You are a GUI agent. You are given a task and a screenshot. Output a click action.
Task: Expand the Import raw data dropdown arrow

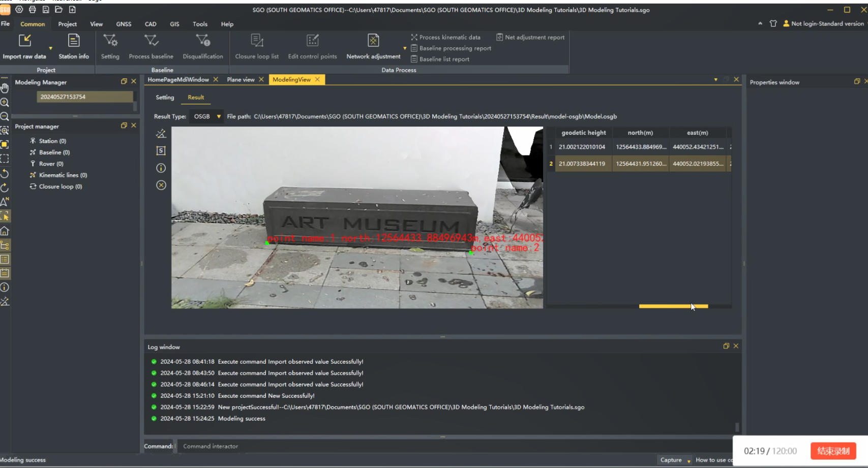click(50, 48)
